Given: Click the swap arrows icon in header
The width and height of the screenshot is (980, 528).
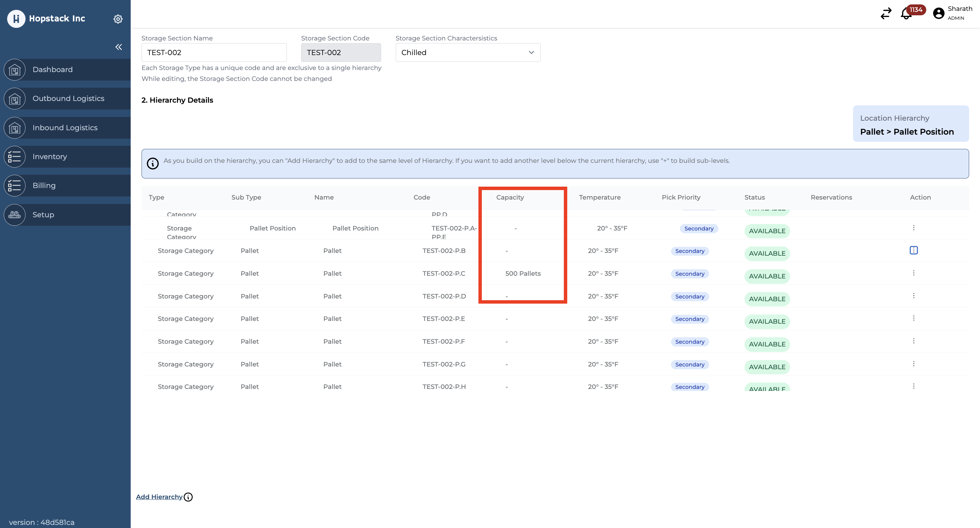Looking at the screenshot, I should pos(886,13).
